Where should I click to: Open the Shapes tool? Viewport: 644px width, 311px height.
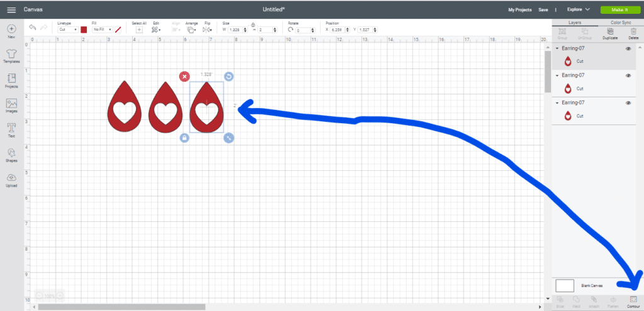(11, 155)
